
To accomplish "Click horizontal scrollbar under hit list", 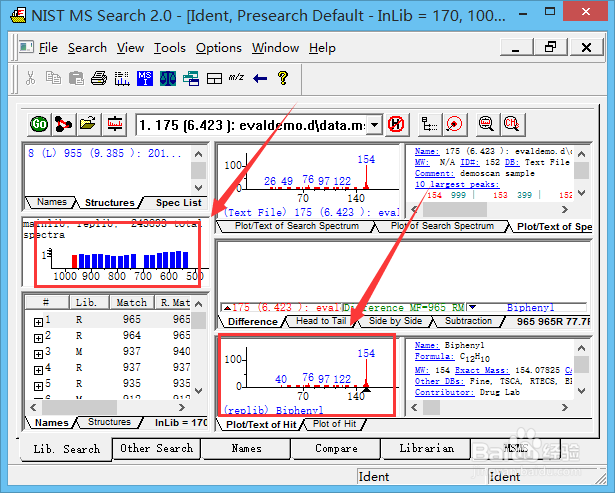I will click(x=107, y=407).
